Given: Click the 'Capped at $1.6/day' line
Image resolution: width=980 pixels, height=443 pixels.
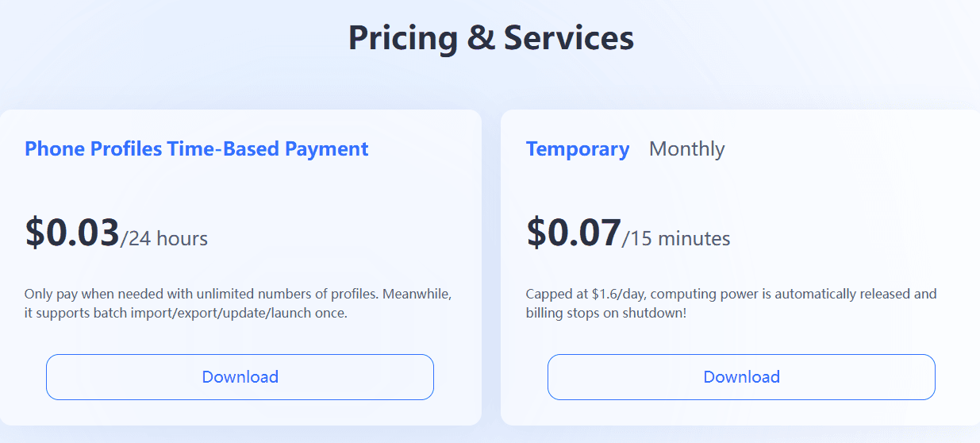Looking at the screenshot, I should click(x=731, y=295).
